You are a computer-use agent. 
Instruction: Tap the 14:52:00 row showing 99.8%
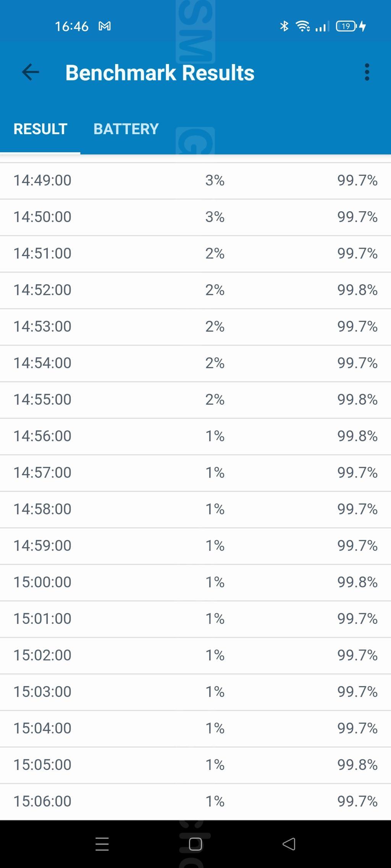pyautogui.click(x=195, y=290)
